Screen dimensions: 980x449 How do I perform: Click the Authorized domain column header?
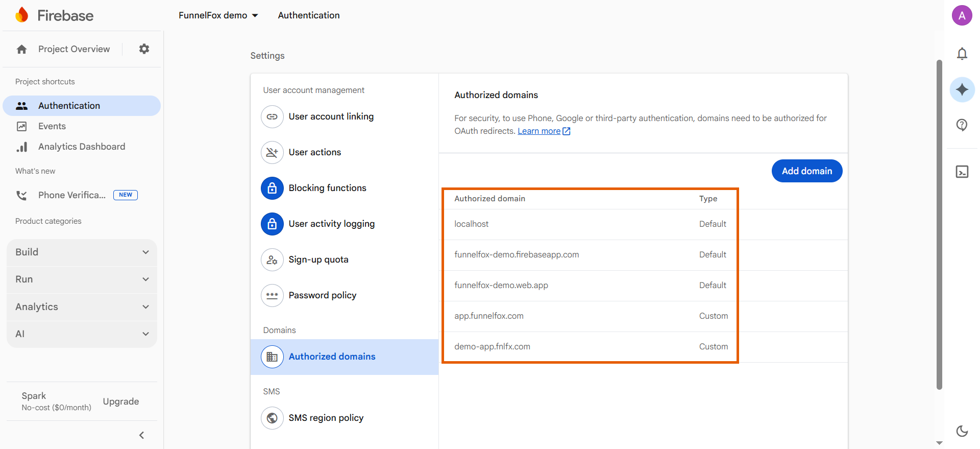tap(489, 199)
